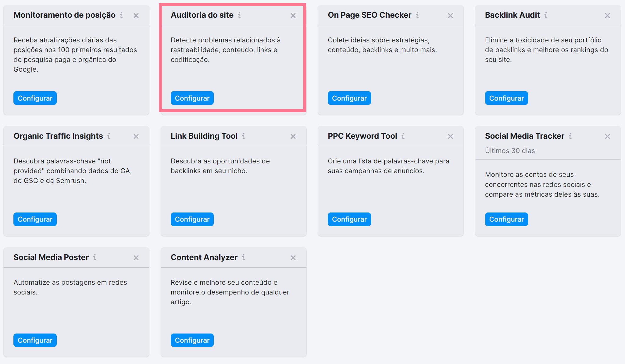Screen dimensions: 625x364
Task: View info about Auditoria do site
Action: 240,15
